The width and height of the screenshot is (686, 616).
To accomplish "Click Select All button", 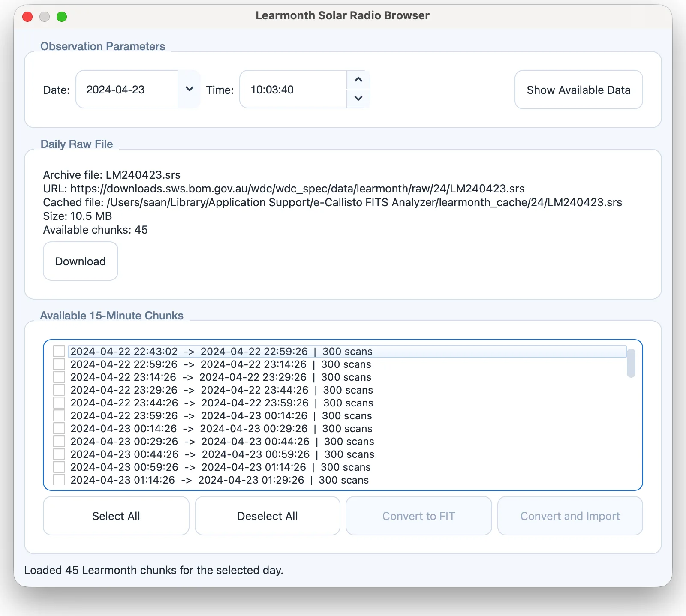I will click(x=116, y=516).
